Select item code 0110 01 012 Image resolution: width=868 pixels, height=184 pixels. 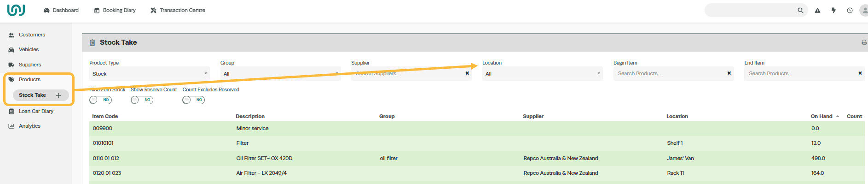pos(106,158)
